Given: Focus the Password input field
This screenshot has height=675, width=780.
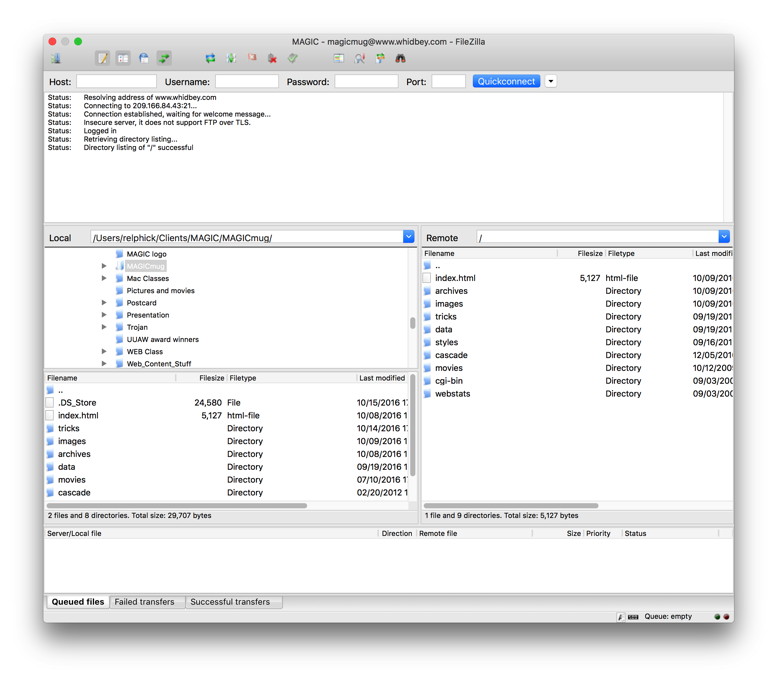Looking at the screenshot, I should tap(366, 82).
